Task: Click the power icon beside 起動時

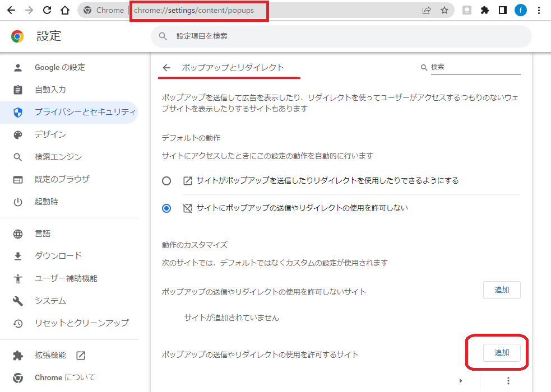Action: click(x=18, y=202)
